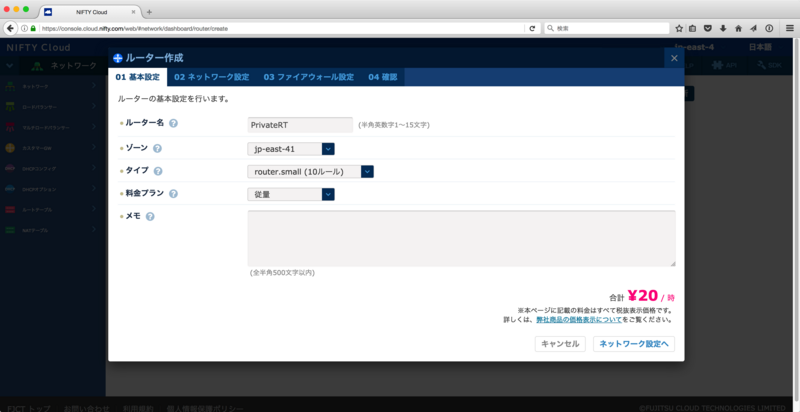Viewport: 800px width, 412px height.
Task: Save the page to Pocket
Action: click(708, 29)
